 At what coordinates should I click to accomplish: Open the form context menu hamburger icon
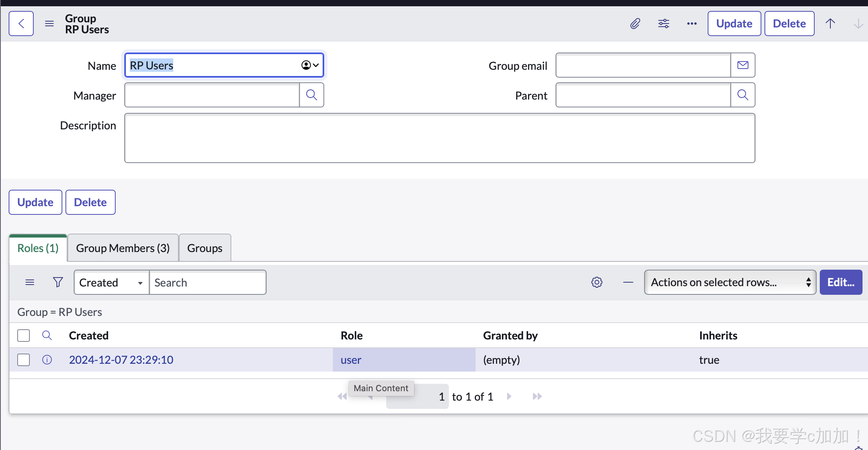pyautogui.click(x=49, y=24)
